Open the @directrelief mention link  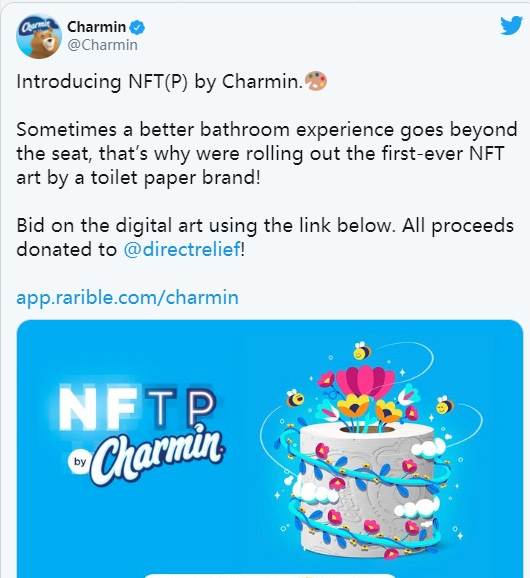click(x=182, y=249)
